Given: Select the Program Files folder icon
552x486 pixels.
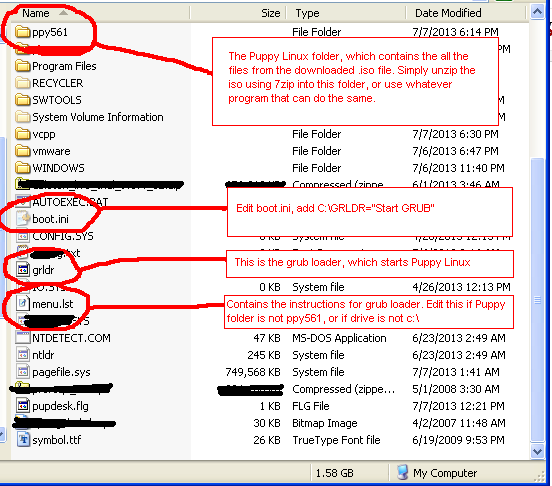Looking at the screenshot, I should click(23, 66).
